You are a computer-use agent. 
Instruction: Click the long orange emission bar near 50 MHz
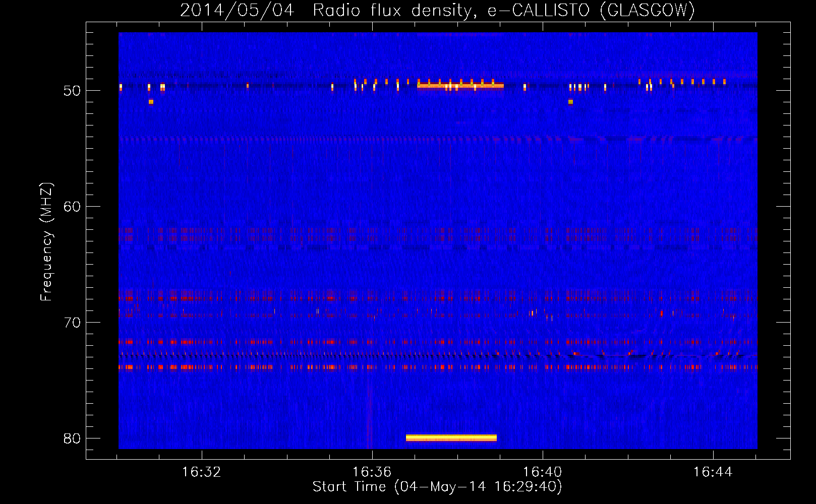[x=460, y=86]
